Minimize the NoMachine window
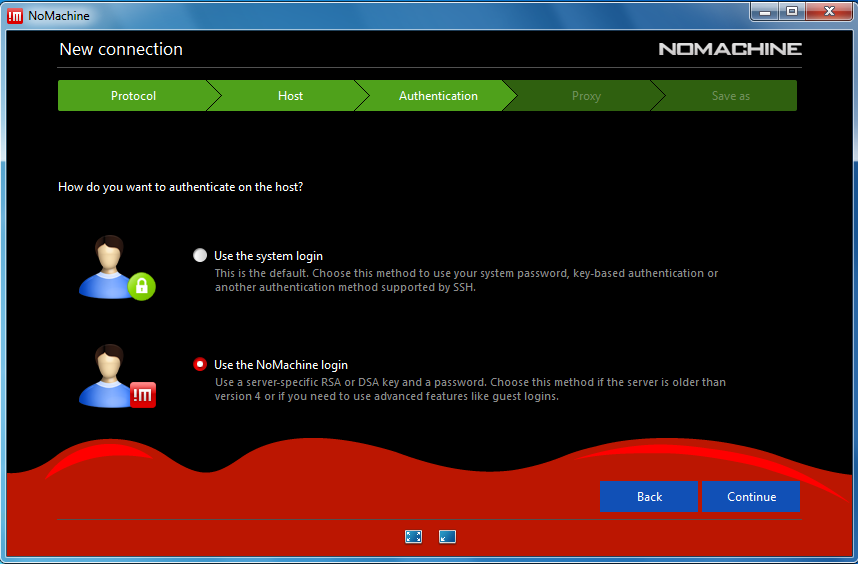The width and height of the screenshot is (858, 564). (x=765, y=11)
